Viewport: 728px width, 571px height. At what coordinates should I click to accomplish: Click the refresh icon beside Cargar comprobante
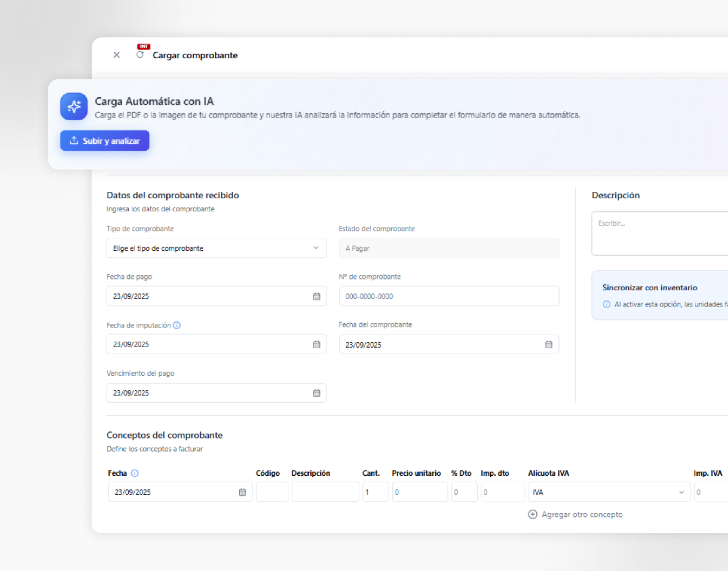click(140, 54)
